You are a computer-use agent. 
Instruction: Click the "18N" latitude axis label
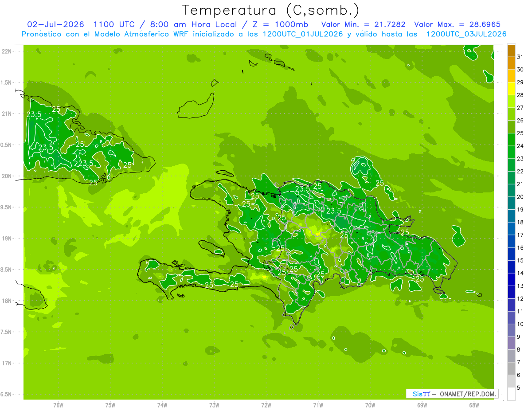7,301
